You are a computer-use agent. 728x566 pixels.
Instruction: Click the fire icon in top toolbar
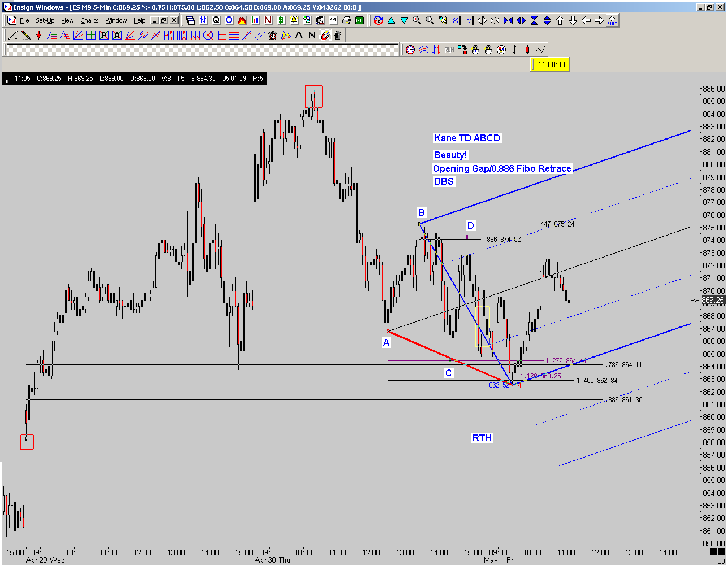[x=242, y=20]
